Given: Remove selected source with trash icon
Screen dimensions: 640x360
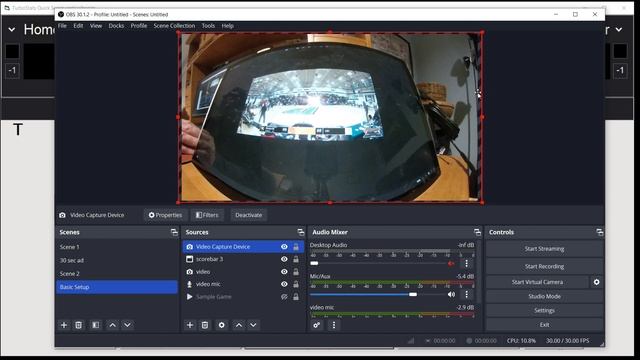Looking at the screenshot, I should [x=205, y=325].
